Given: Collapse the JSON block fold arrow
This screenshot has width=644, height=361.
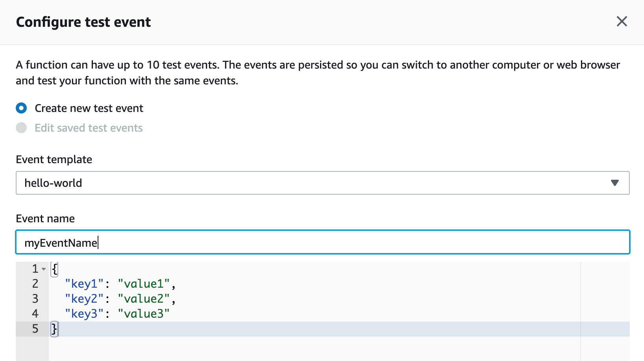Looking at the screenshot, I should pos(44,269).
